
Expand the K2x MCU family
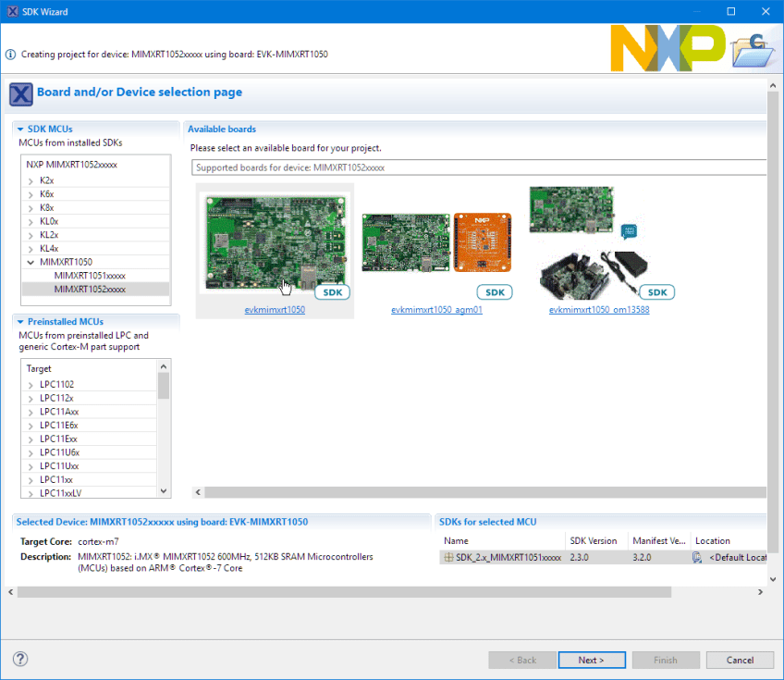click(30, 180)
